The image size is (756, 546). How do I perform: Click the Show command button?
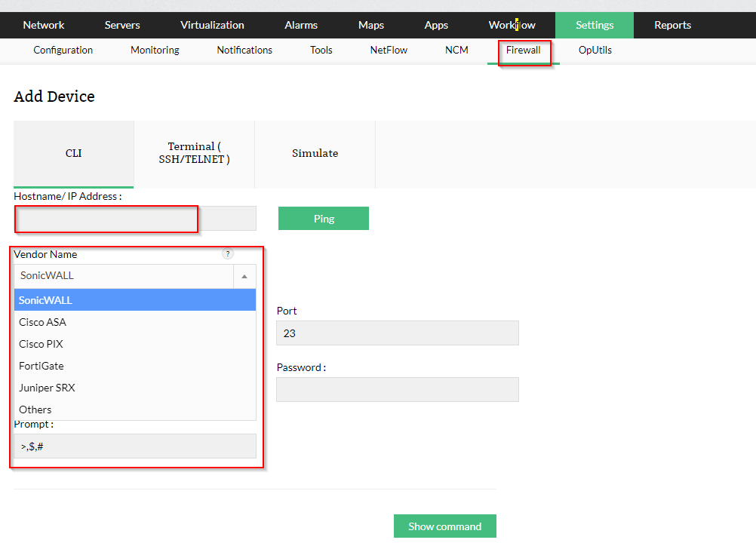[x=444, y=526]
